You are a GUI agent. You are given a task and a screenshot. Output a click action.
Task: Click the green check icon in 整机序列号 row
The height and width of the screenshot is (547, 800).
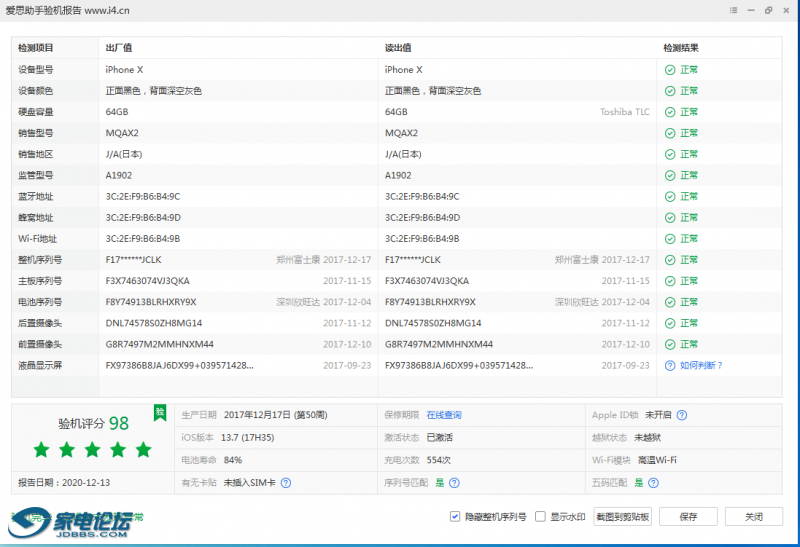(x=670, y=260)
